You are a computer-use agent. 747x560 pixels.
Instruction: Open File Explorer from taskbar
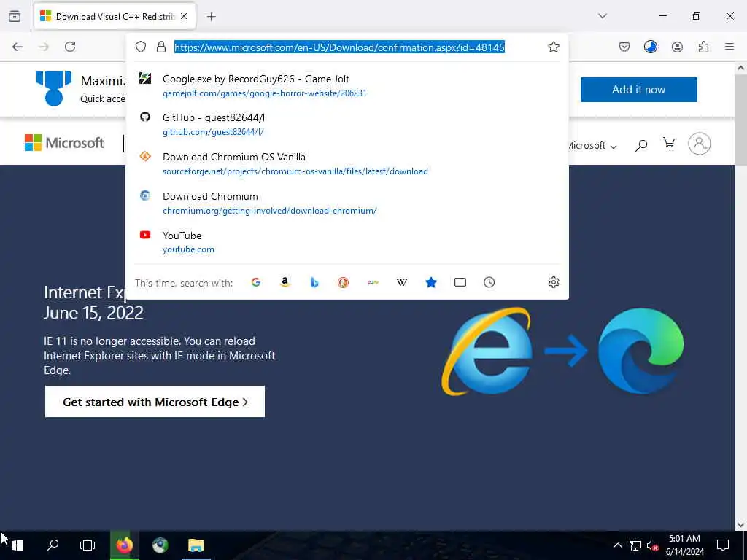[x=196, y=545]
